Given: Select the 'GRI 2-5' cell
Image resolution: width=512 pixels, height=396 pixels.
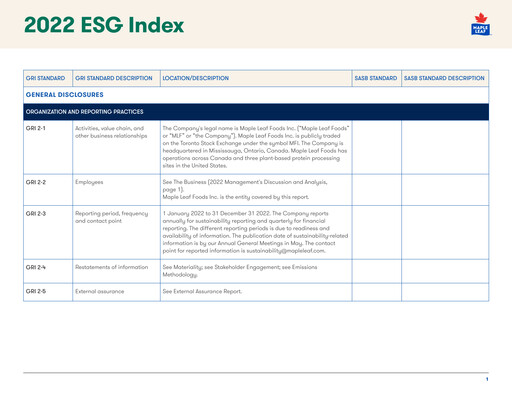Looking at the screenshot, I should point(48,292).
